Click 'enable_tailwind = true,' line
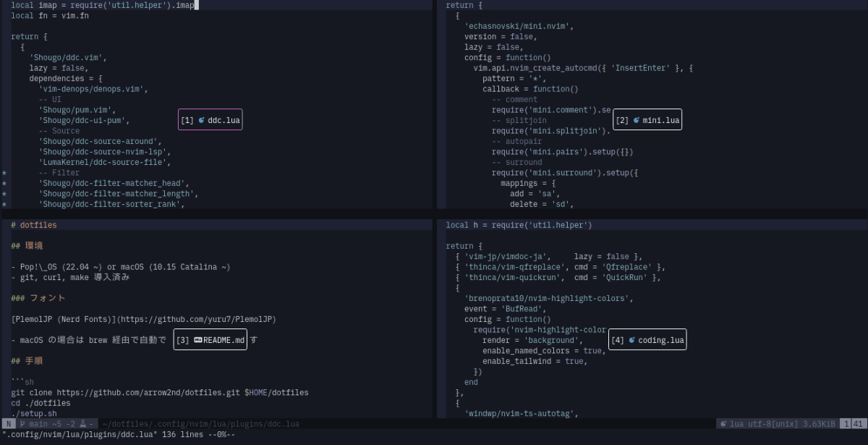The width and height of the screenshot is (868, 445). tap(535, 361)
